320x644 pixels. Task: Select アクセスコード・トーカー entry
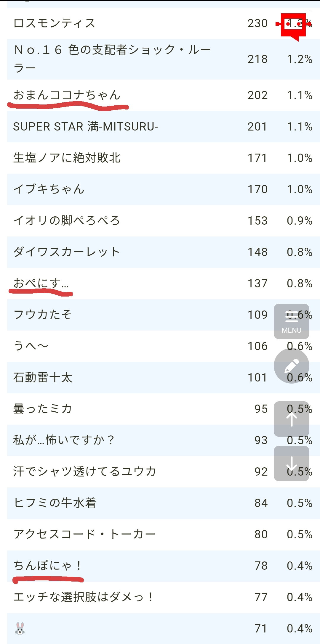click(x=84, y=534)
